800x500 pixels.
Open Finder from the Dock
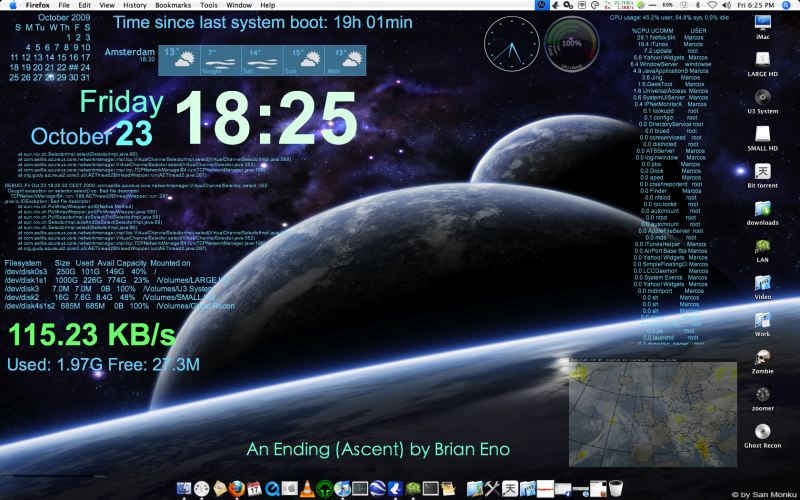[184, 488]
